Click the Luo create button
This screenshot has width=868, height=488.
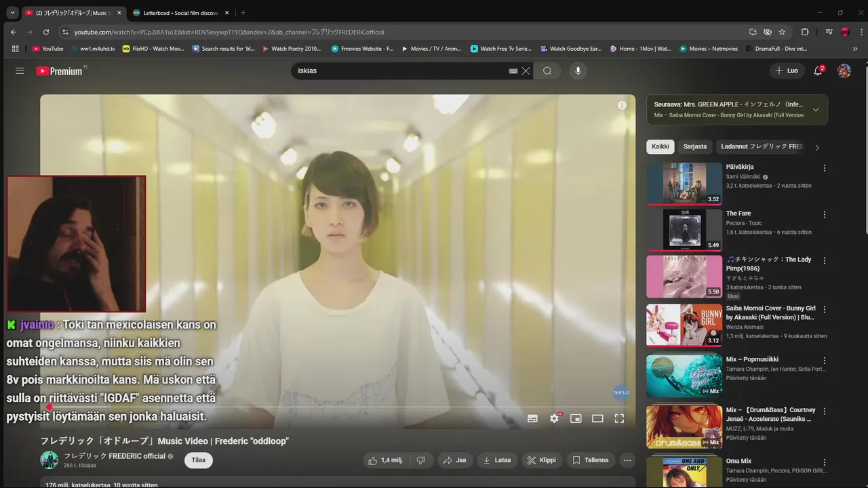click(x=787, y=70)
